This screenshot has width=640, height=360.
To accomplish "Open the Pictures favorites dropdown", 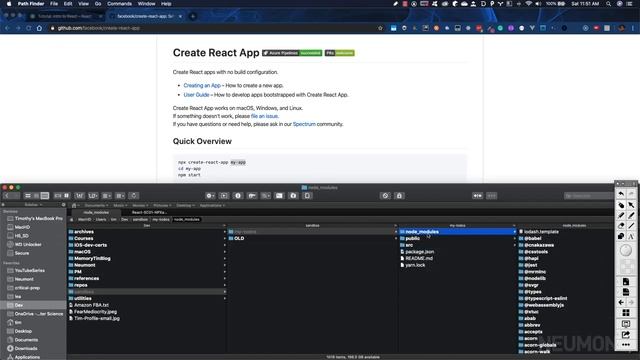I will [162, 205].
